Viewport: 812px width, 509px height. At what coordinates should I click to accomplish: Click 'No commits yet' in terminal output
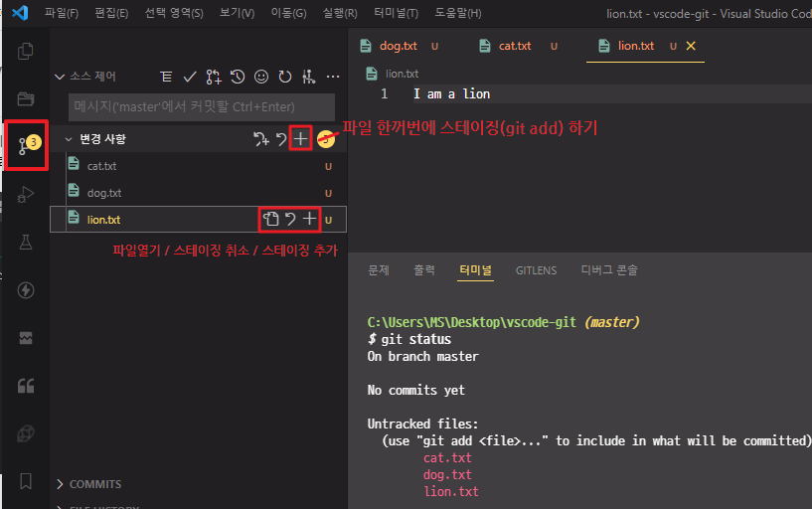[415, 390]
